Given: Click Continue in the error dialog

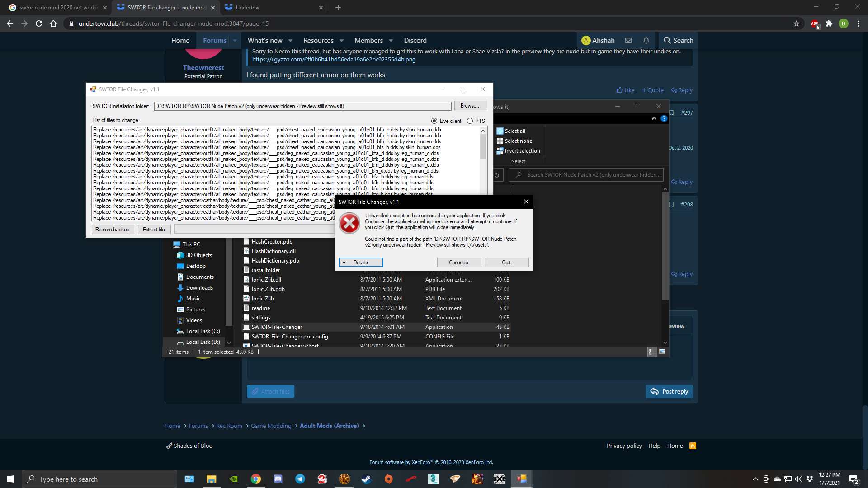Looking at the screenshot, I should 458,263.
